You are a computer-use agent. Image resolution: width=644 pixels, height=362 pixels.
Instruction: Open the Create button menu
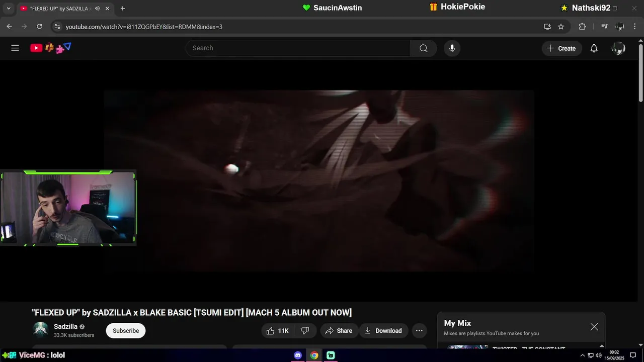click(x=561, y=48)
